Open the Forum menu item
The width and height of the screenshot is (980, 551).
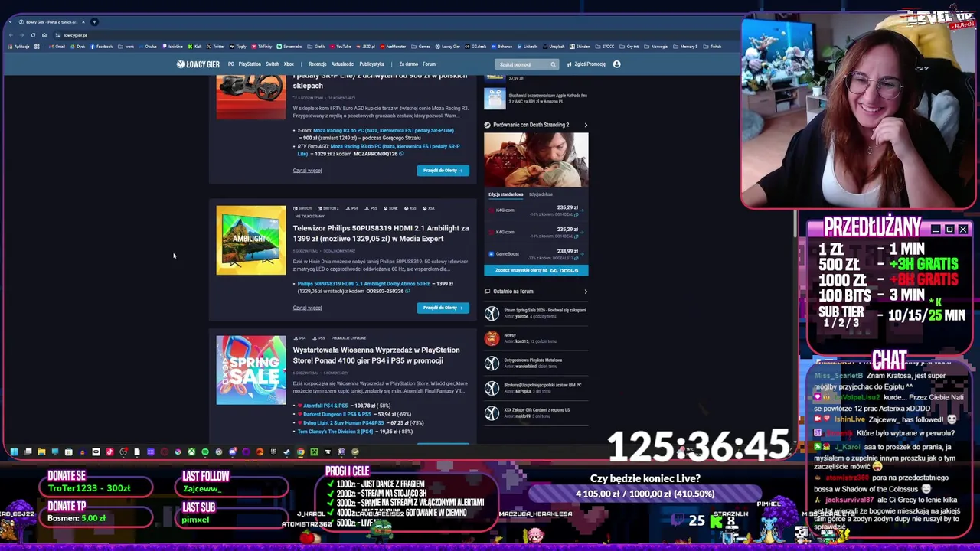coord(429,64)
